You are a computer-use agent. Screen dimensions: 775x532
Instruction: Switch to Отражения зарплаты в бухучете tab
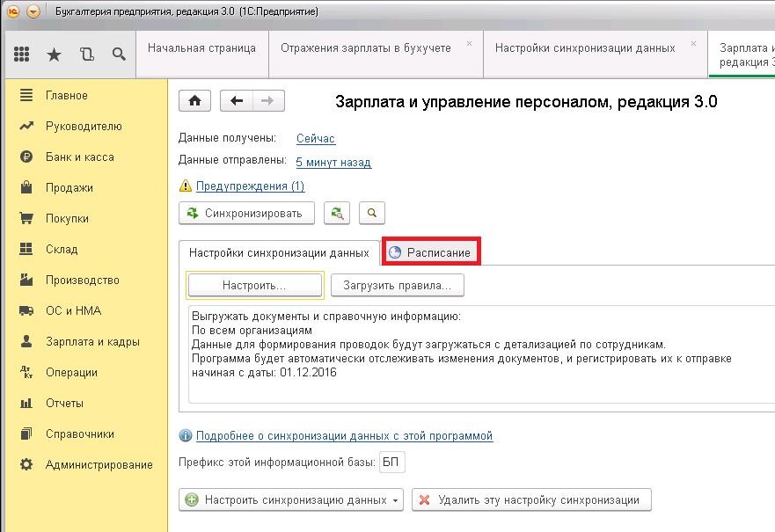(x=366, y=47)
